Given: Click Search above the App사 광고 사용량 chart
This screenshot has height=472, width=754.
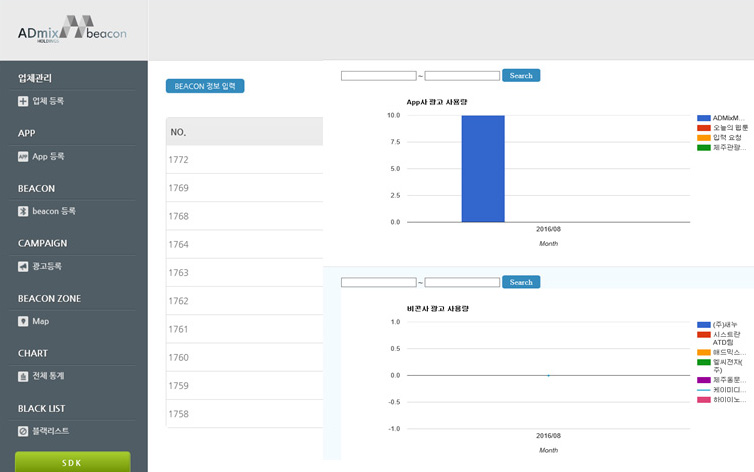Looking at the screenshot, I should [521, 75].
